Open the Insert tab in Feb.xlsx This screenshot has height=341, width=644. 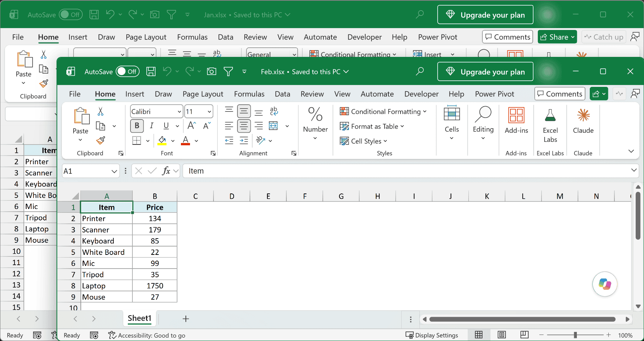[135, 94]
